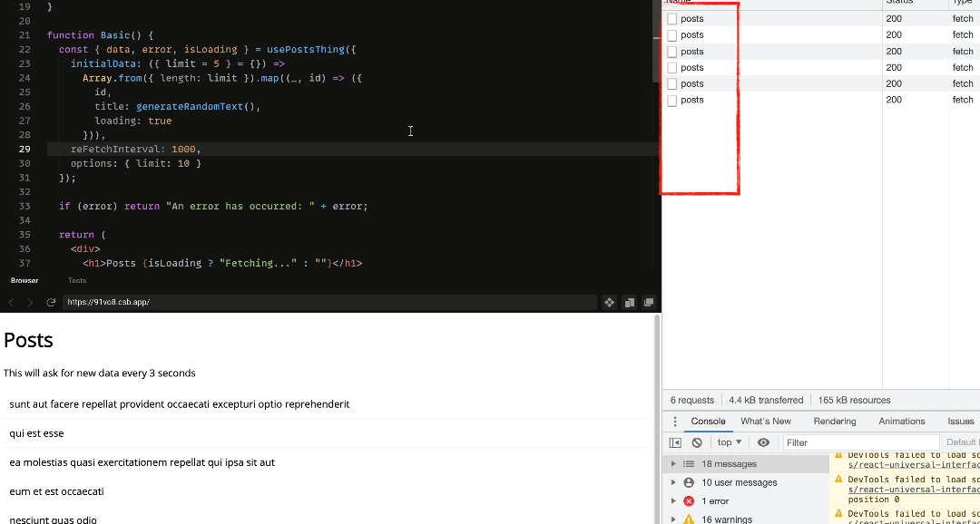Click the four-diamond icon beside the address bar
The height and width of the screenshot is (524, 980).
(609, 303)
